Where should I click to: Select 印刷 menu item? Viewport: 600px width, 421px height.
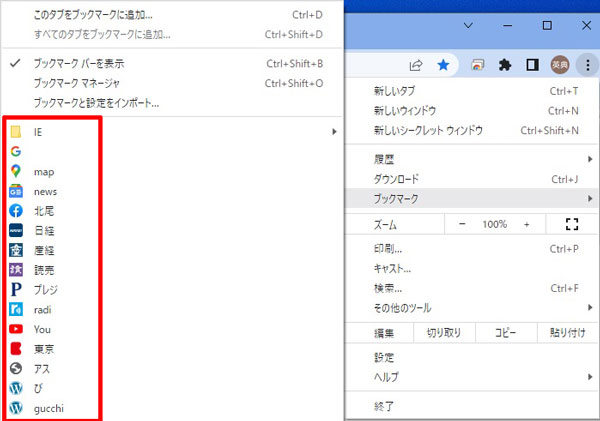point(471,249)
